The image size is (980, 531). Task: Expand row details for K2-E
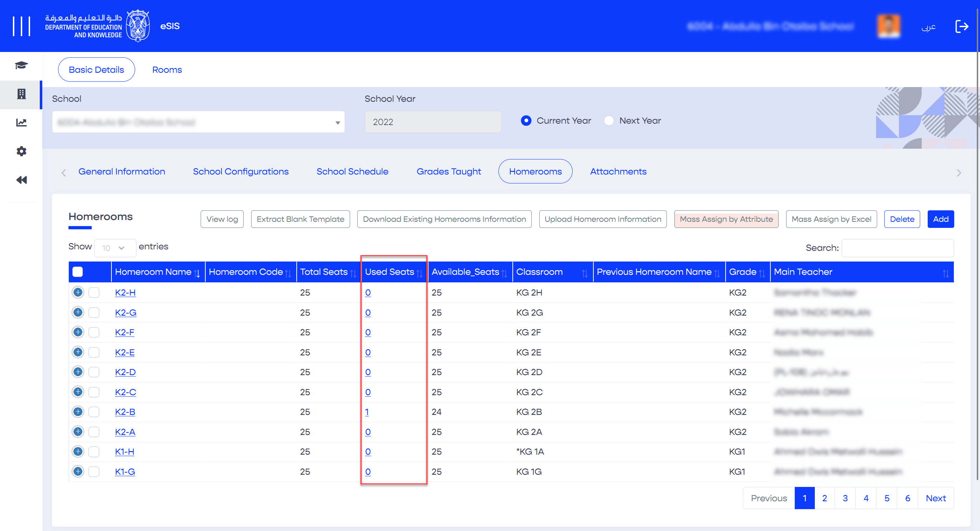[78, 352]
